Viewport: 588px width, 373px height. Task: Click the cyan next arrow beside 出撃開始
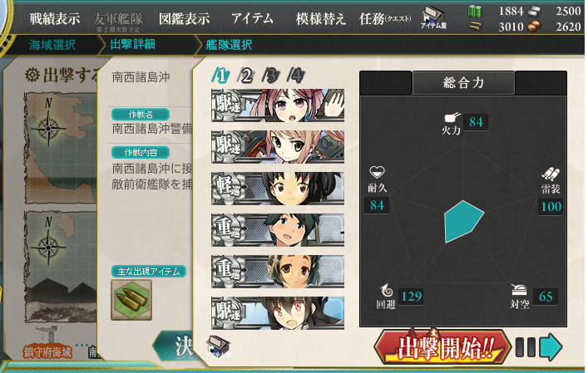[x=551, y=347]
